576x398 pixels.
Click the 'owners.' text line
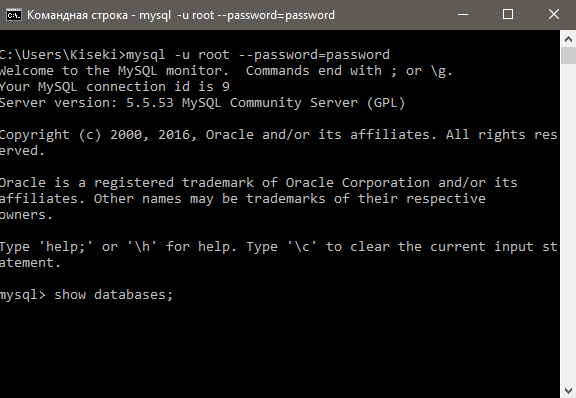26,215
